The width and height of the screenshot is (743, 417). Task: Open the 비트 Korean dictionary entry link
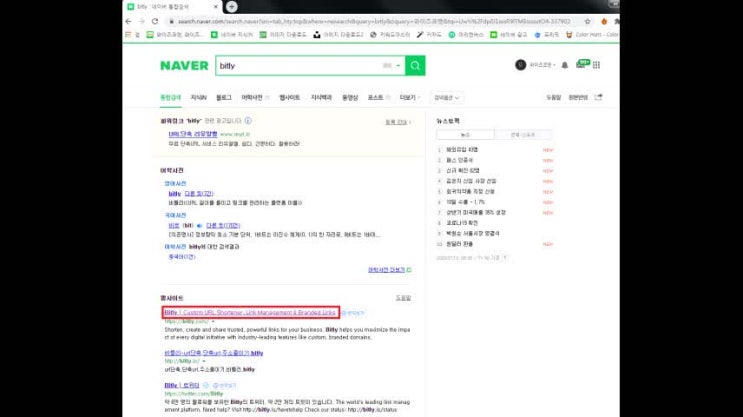pos(174,226)
